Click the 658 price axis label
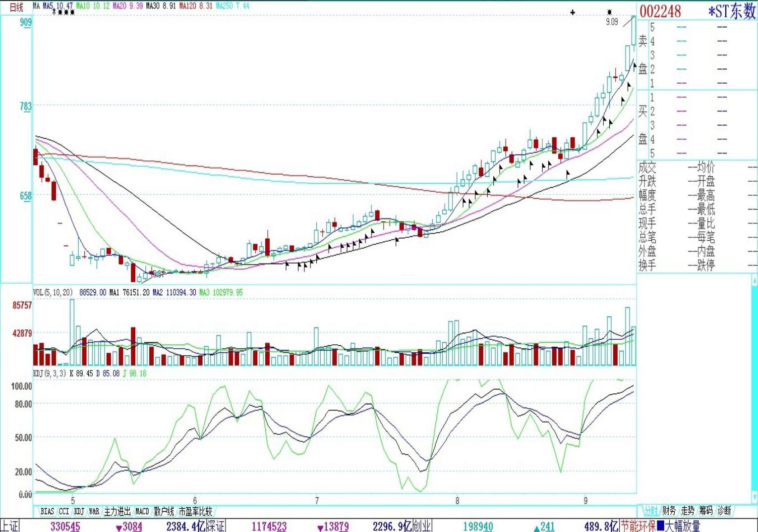Viewport: 758px width, 532px height. 26,196
